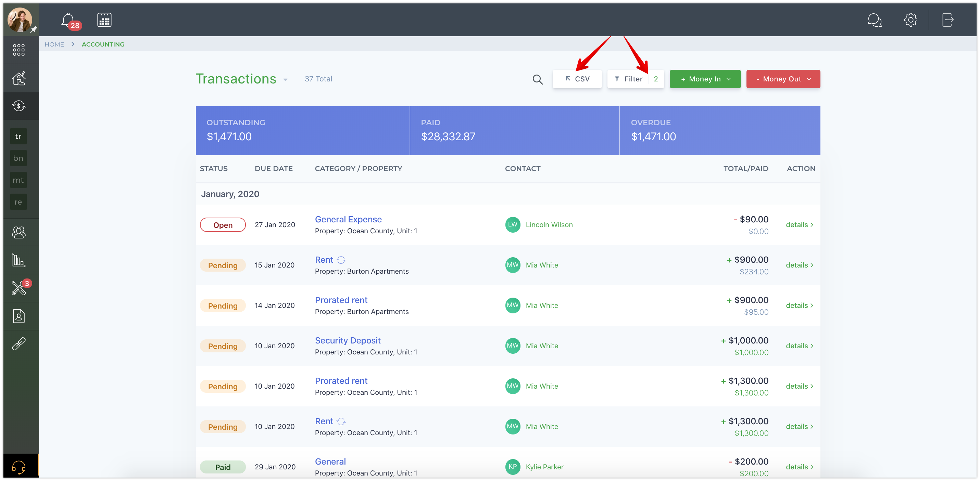Viewport: 980px width, 481px height.
Task: Open contact Kylie Parker
Action: point(544,467)
